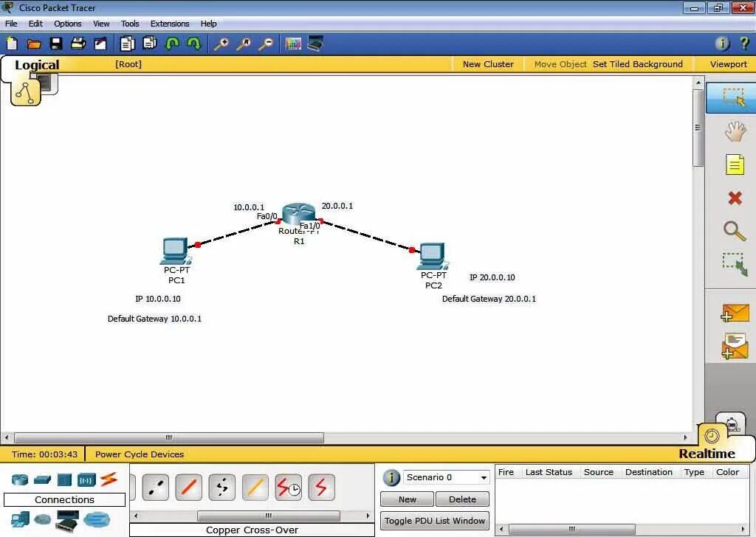Select the WAN Emulation cloud category icon
The width and height of the screenshot is (756, 537).
click(42, 519)
